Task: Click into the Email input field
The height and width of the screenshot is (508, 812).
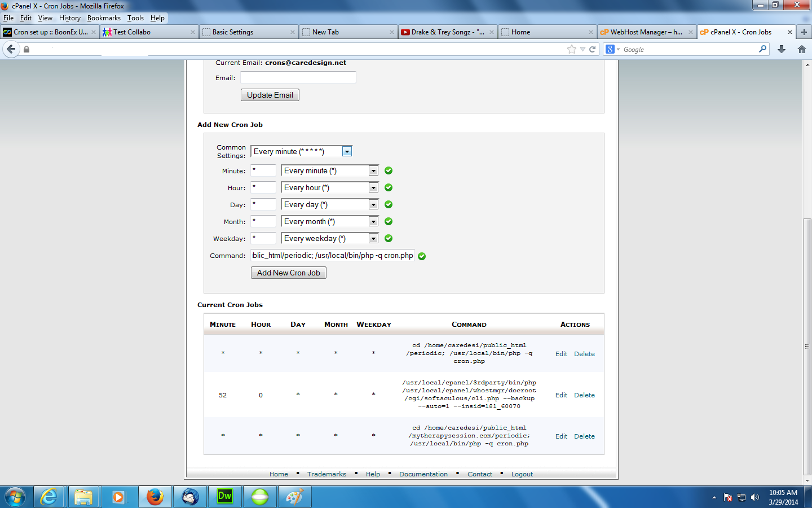Action: [298, 77]
